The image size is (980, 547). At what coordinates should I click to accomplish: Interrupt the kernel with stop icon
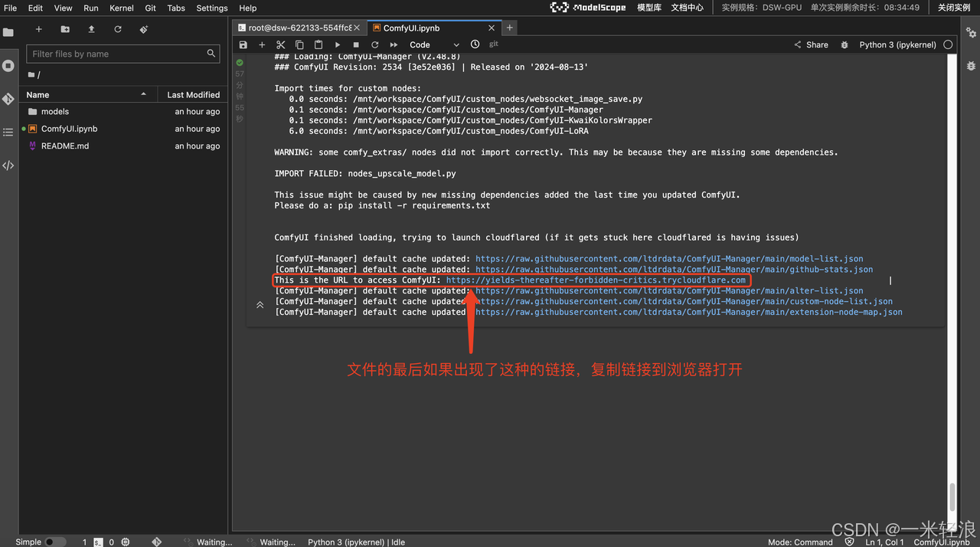click(355, 44)
